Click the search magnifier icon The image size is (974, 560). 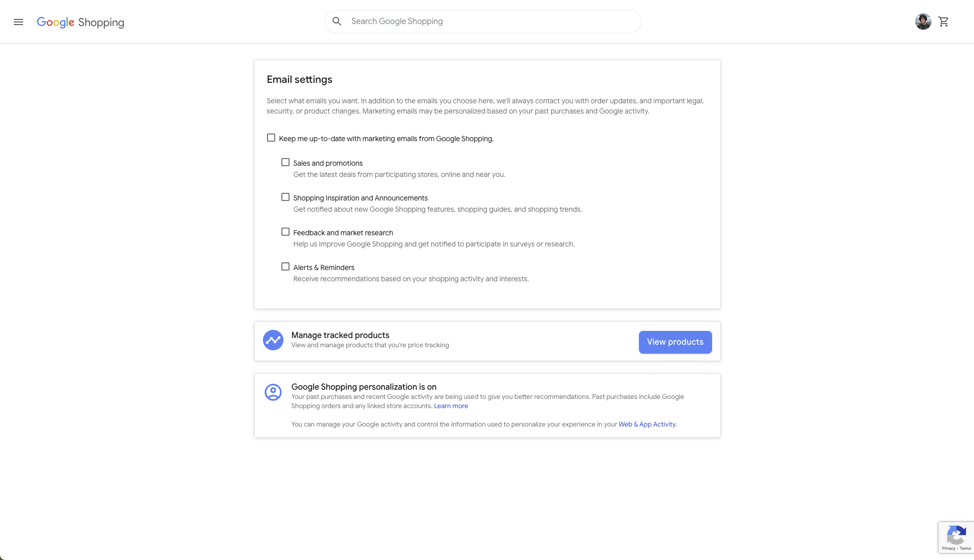click(x=337, y=21)
